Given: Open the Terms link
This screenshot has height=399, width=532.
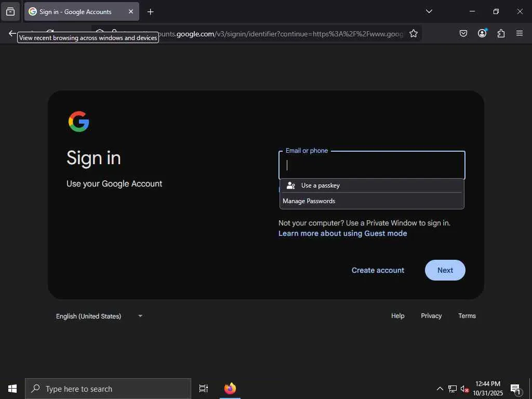Looking at the screenshot, I should tap(467, 316).
